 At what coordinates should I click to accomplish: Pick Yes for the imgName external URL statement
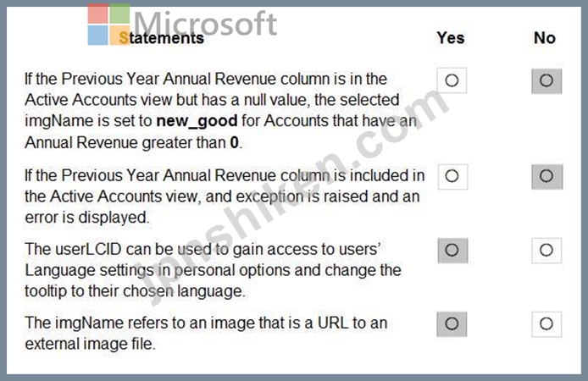click(452, 323)
